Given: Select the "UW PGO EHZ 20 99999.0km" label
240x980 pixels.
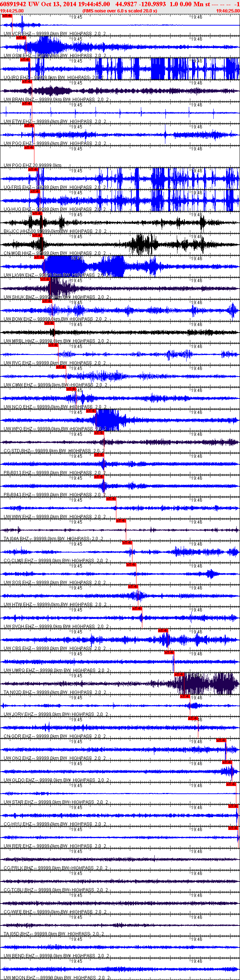Looking at the screenshot, I should 32,165.
